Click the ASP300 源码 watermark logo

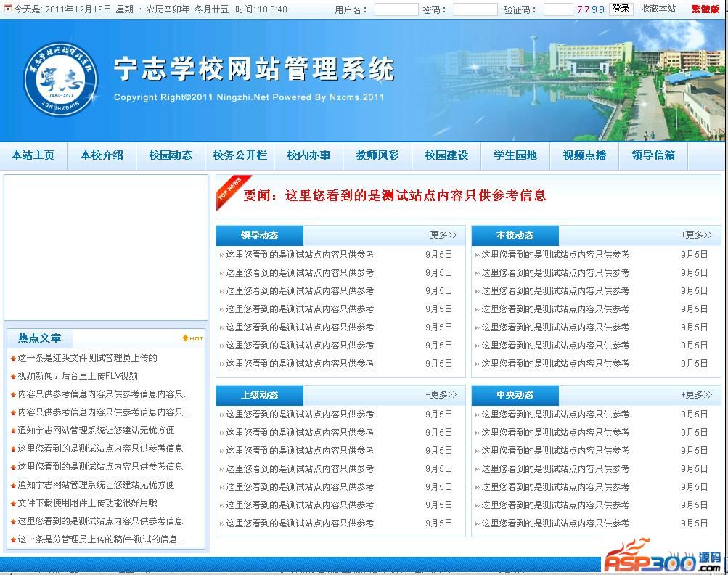(662, 558)
